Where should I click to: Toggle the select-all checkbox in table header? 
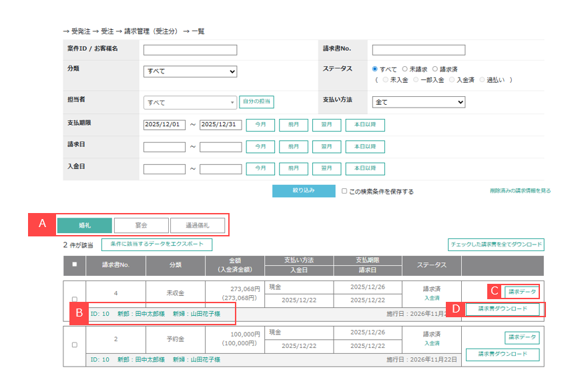74,264
